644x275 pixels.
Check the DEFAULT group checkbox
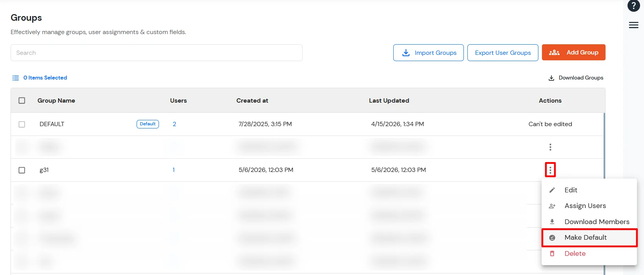[x=22, y=124]
